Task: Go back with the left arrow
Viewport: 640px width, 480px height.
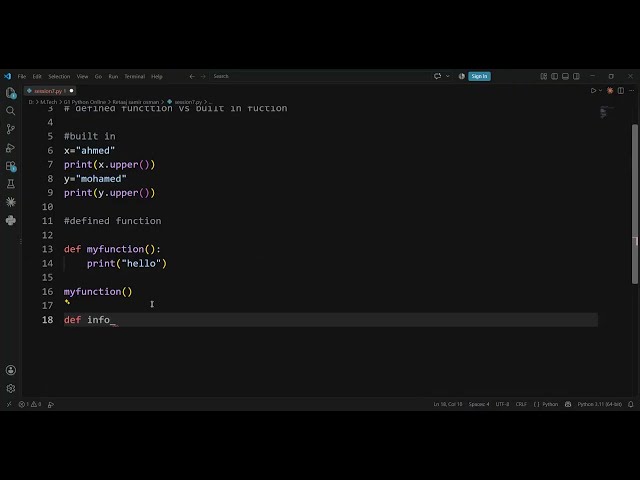Action: [x=192, y=76]
